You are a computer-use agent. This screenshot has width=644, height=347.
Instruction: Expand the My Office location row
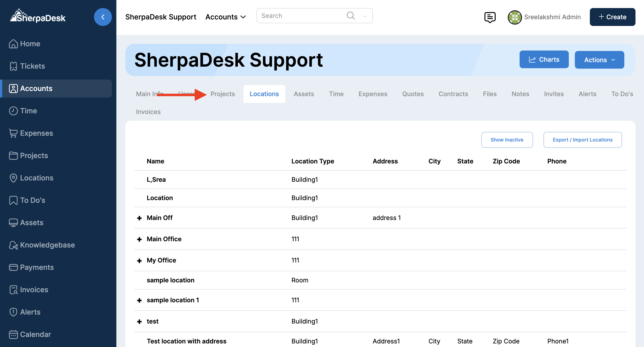pyautogui.click(x=139, y=260)
